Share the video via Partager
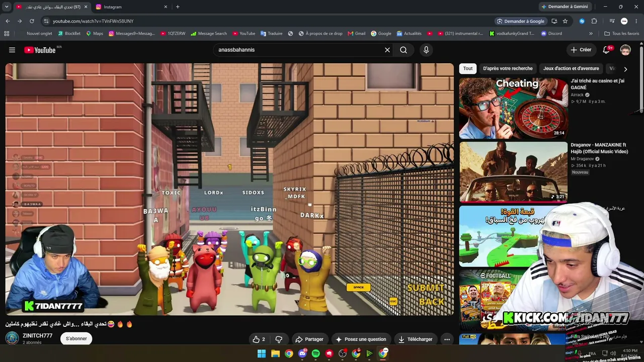Viewport: 644px width, 362px height. (x=309, y=339)
